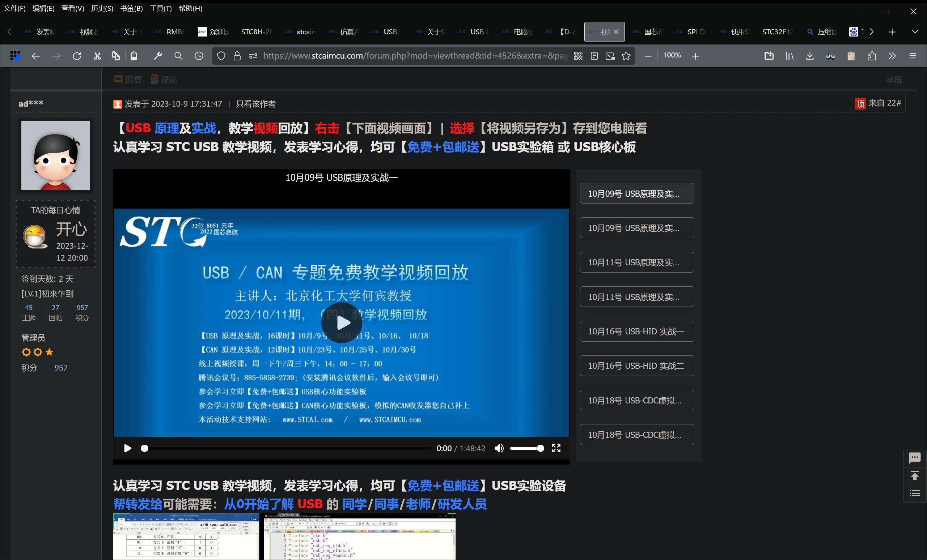Show more tools overflow chevron
This screenshot has width=927, height=560.
892,56
